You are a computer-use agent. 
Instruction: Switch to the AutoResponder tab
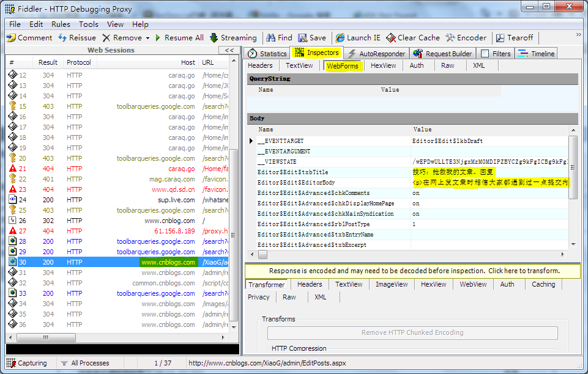(x=376, y=54)
